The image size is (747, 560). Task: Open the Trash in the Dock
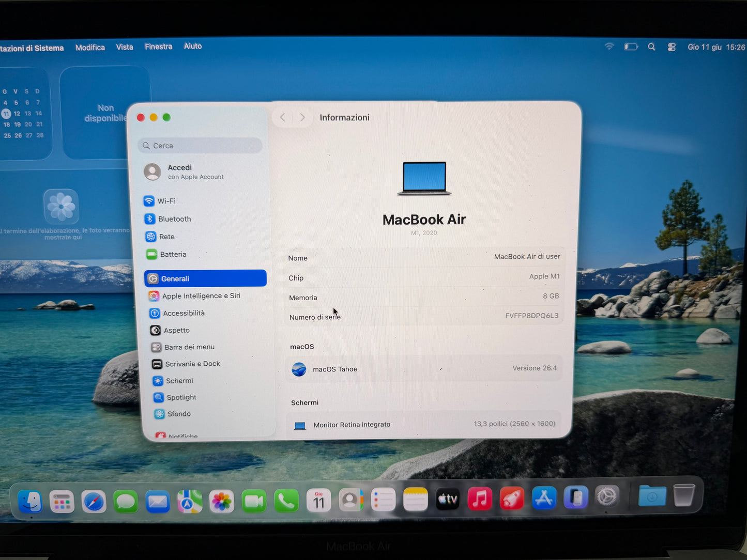[684, 495]
